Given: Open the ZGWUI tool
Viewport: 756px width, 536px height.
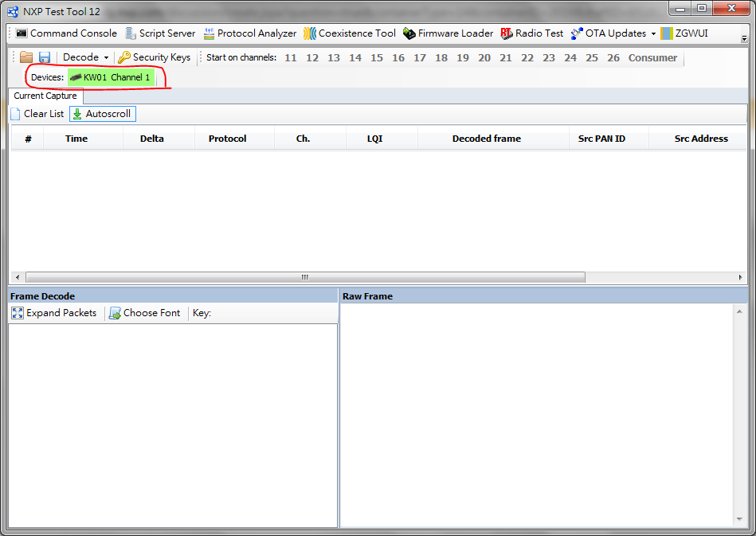Looking at the screenshot, I should point(684,33).
